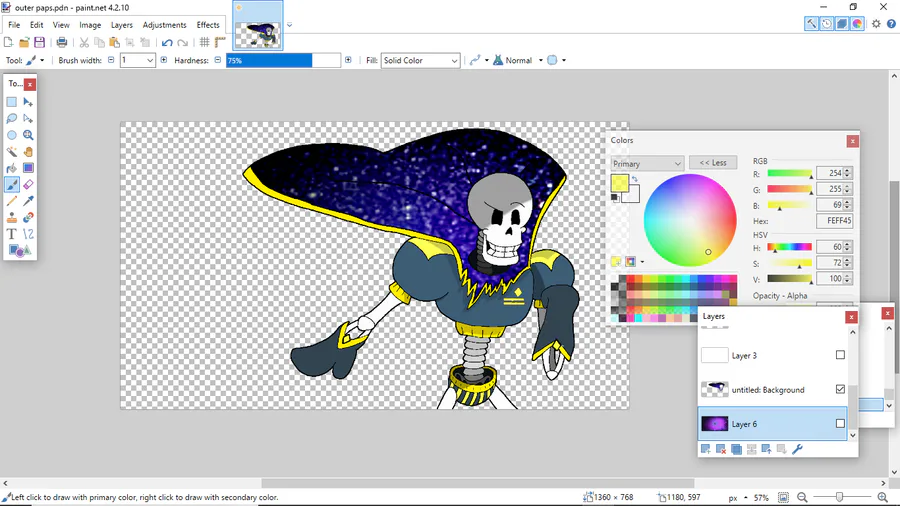Click inside the color wheel
The height and width of the screenshot is (506, 900).
point(690,220)
